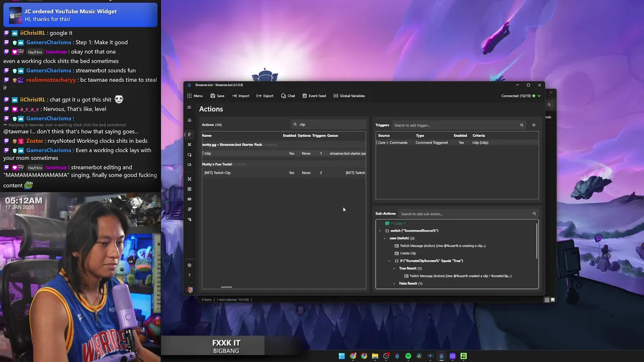Viewport: 644px width, 362px height.
Task: Open the chat-screen icon in the sidebar
Action: click(x=189, y=155)
